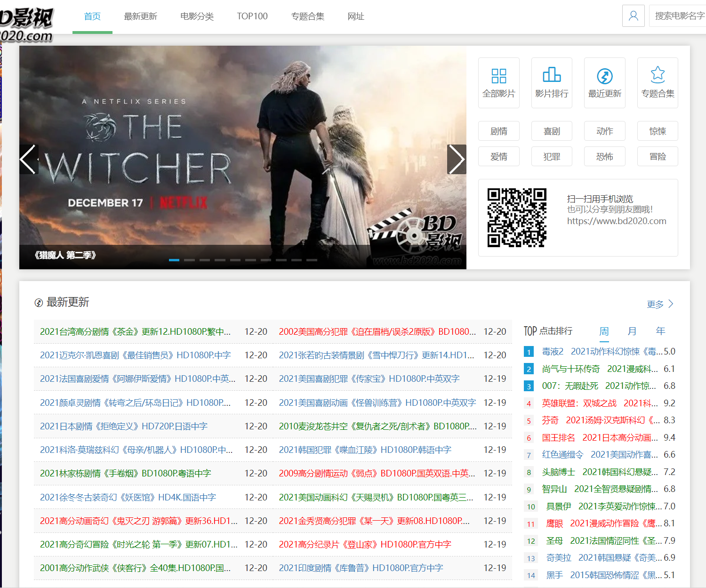Open the user account icon

pyautogui.click(x=633, y=16)
